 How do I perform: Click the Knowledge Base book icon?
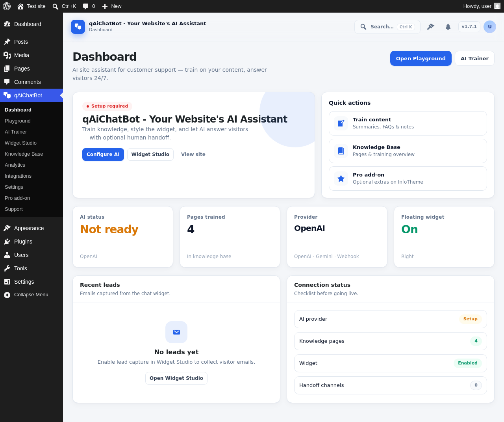341,151
